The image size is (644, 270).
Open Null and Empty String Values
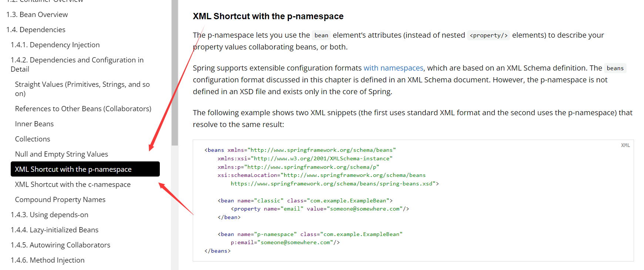click(61, 154)
